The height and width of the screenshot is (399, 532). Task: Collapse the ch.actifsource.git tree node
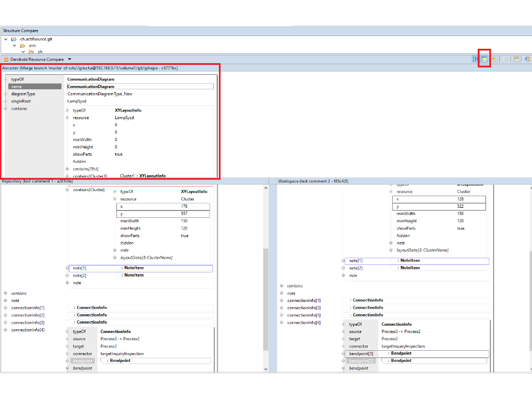pyautogui.click(x=6, y=39)
